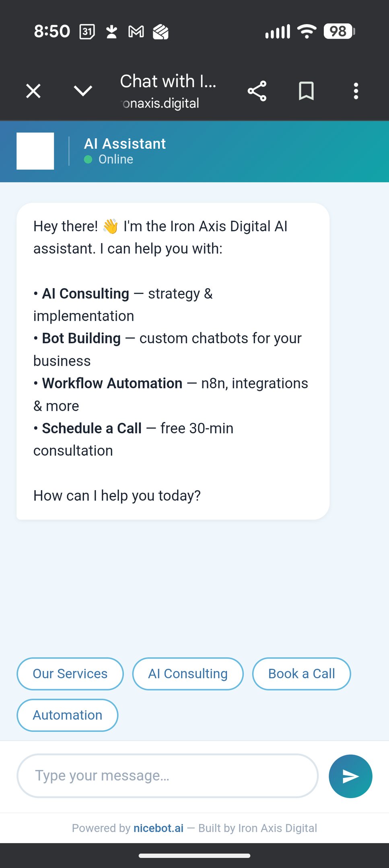Tap the calendar notification icon
This screenshot has width=389, height=868.
(87, 31)
